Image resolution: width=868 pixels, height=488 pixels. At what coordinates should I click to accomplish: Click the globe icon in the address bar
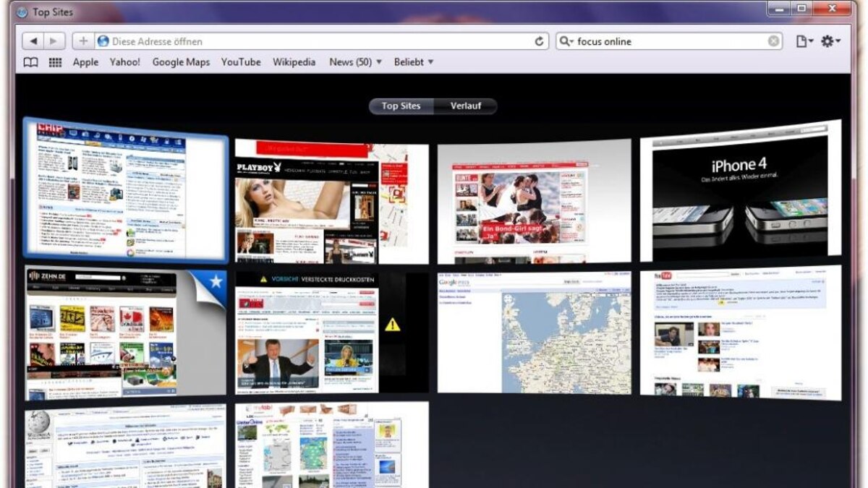pyautogui.click(x=103, y=41)
